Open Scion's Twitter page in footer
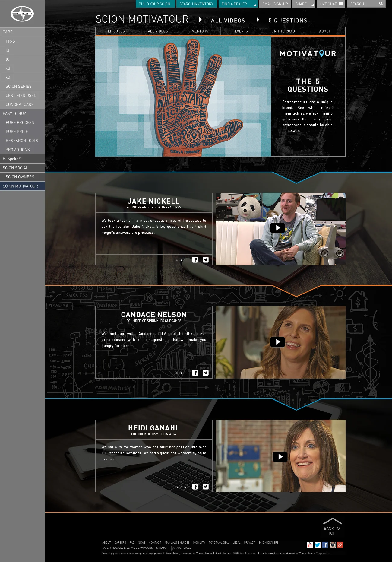The image size is (392, 562). (318, 545)
